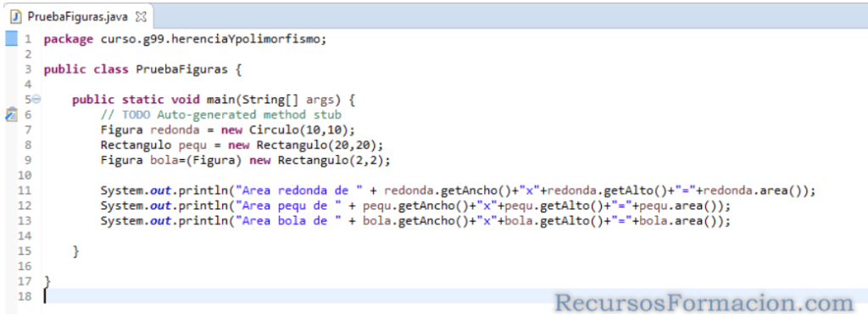868x314 pixels.
Task: Click the RecursosFormacion.com watermark link
Action: click(x=704, y=302)
